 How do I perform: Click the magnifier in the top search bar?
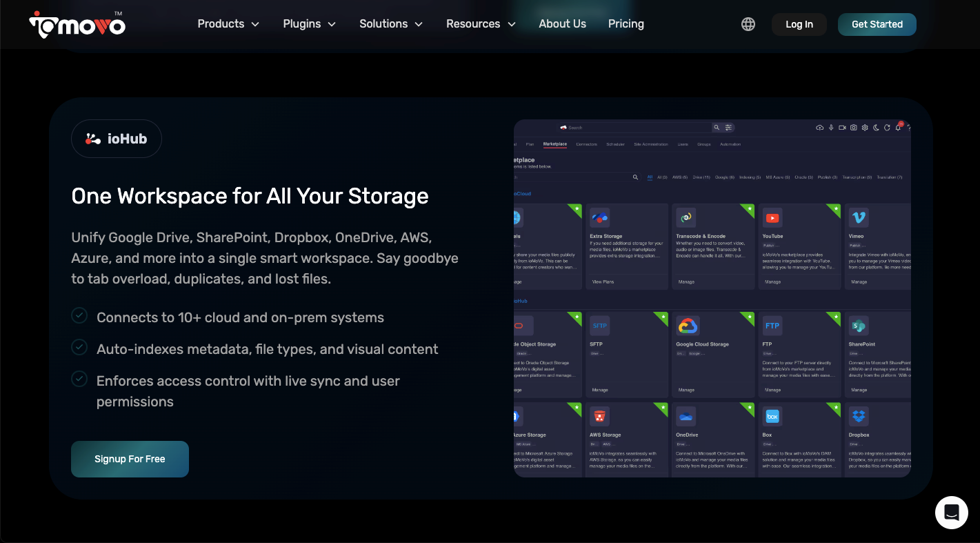coord(717,128)
